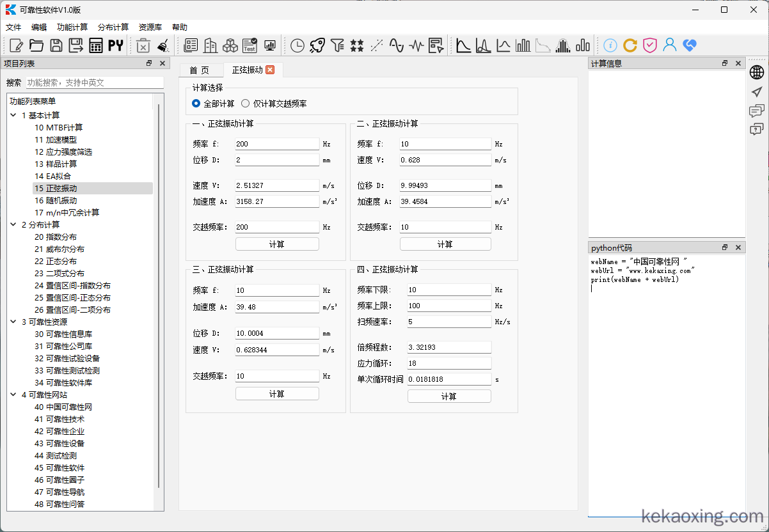
Task: Click the 频率下限 input field
Action: (449, 290)
